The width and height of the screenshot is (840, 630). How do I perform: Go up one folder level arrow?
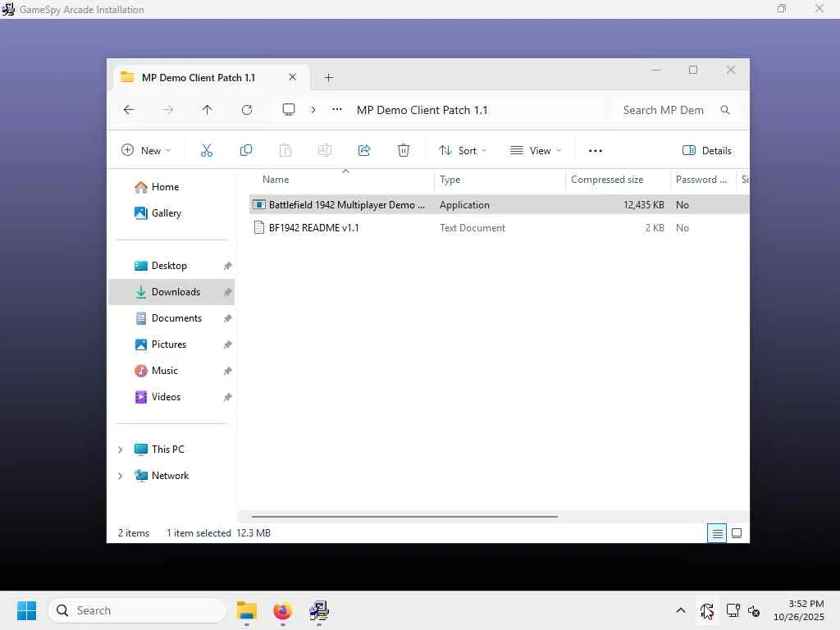pyautogui.click(x=208, y=110)
